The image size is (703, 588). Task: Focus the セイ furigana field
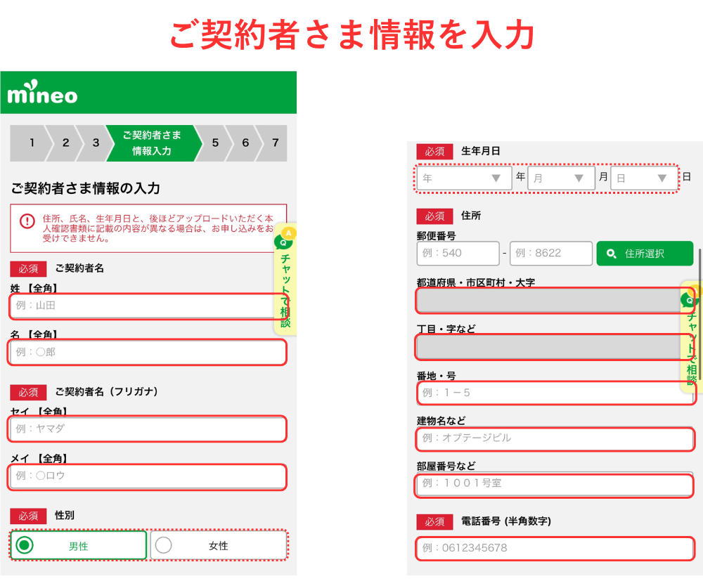pyautogui.click(x=148, y=429)
